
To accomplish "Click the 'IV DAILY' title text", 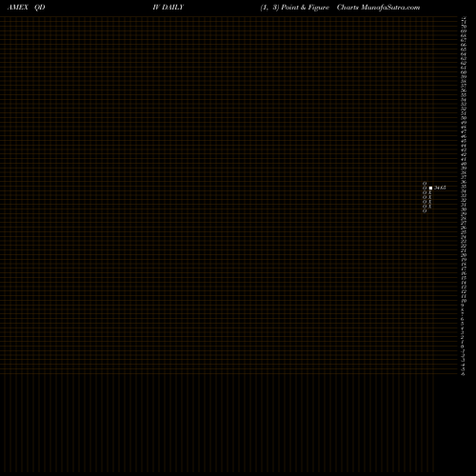I will (x=169, y=7).
